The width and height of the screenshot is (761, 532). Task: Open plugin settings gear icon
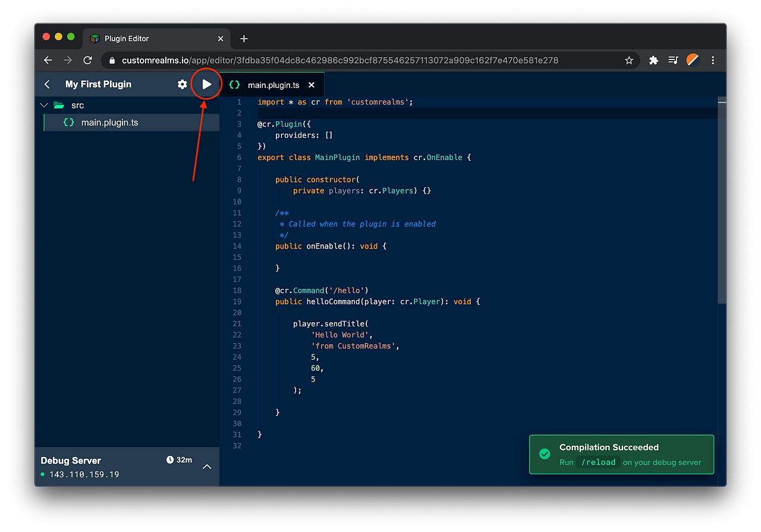tap(183, 84)
